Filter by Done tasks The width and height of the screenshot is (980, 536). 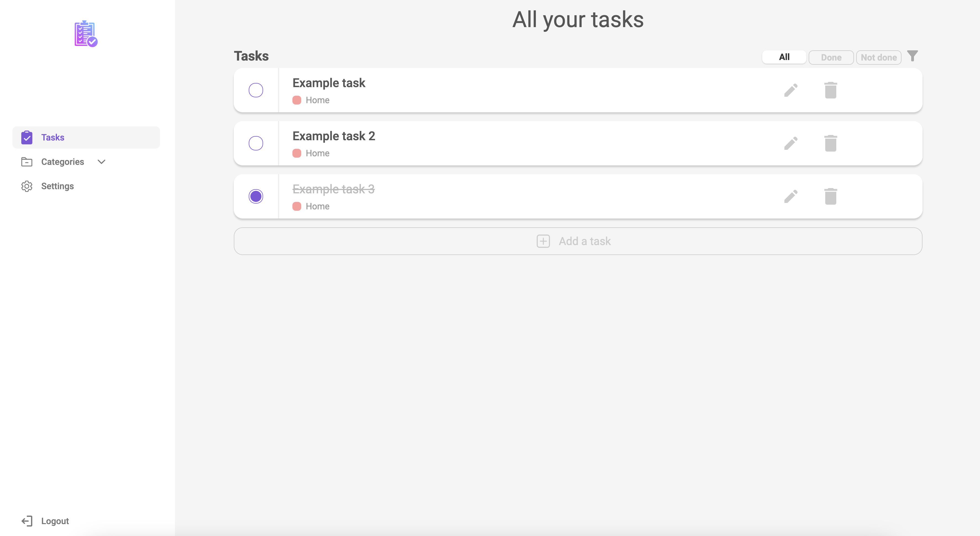tap(831, 58)
